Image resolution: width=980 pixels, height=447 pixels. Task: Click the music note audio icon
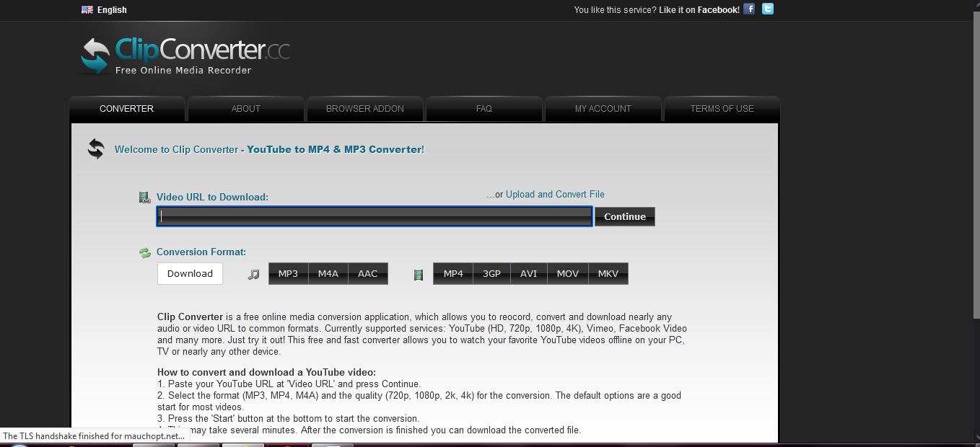pyautogui.click(x=253, y=274)
